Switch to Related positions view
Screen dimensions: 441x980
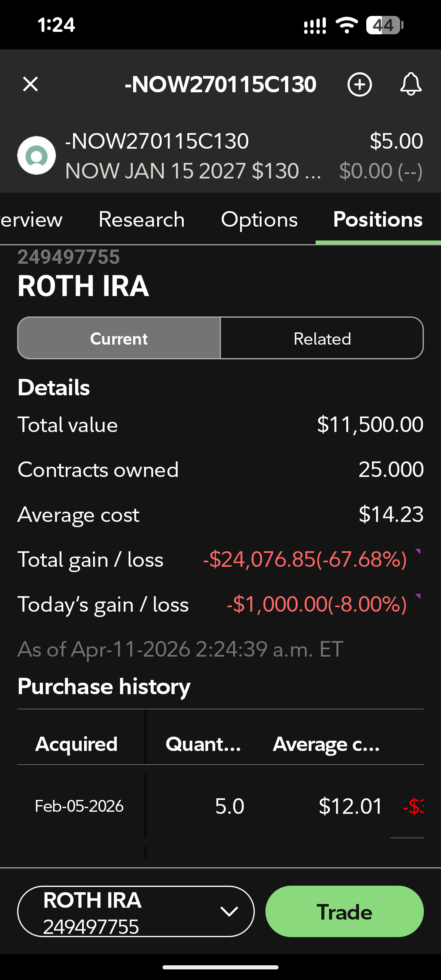[322, 339]
